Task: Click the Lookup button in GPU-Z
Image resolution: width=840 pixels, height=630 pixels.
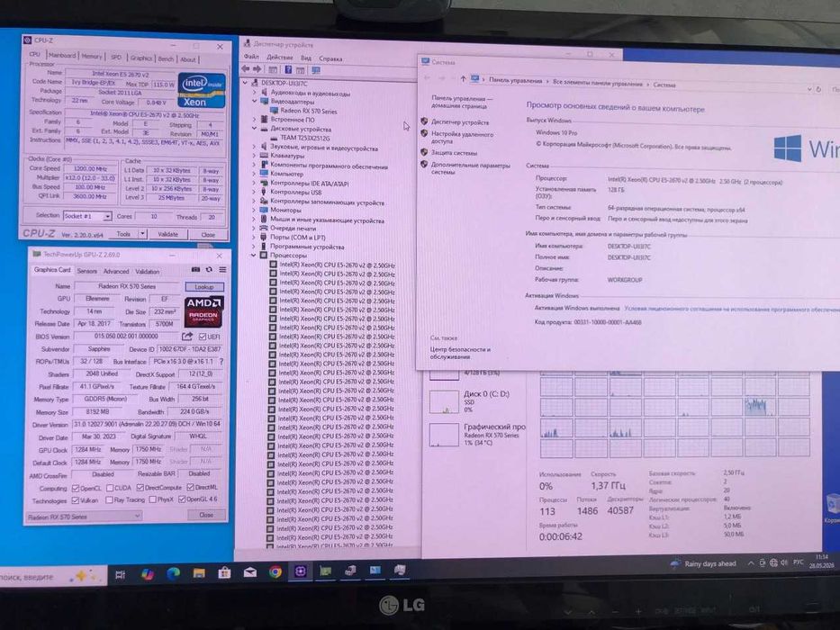Action: pos(204,287)
